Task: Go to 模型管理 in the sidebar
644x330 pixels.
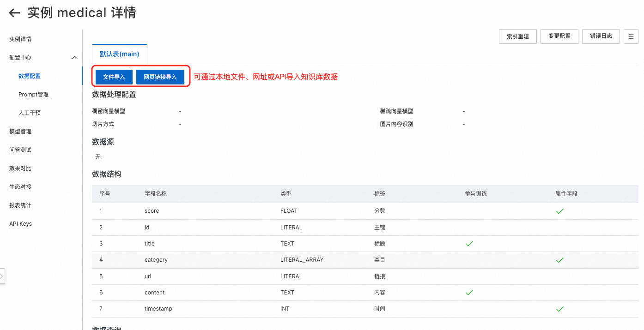Action: pos(20,132)
